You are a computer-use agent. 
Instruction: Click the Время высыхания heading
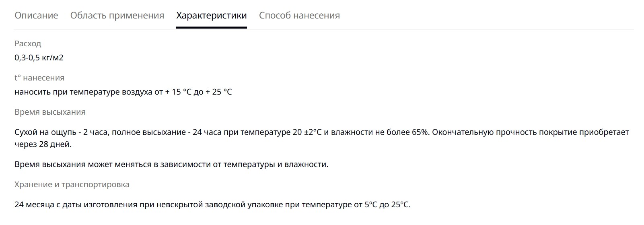coord(50,112)
